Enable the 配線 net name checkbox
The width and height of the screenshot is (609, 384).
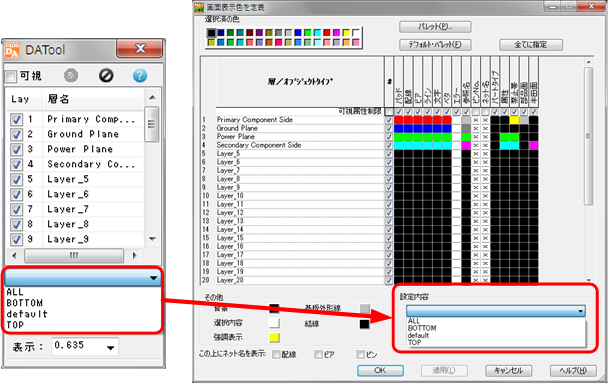point(276,354)
